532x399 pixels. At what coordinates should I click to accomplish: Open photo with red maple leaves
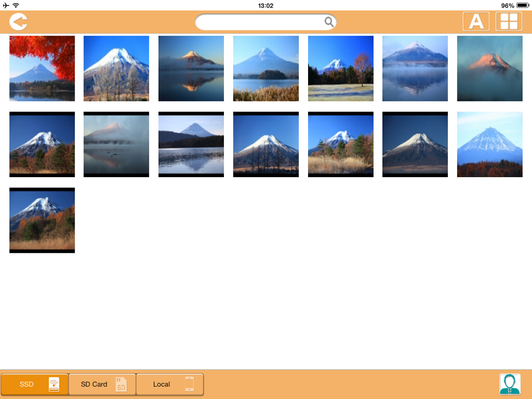pyautogui.click(x=42, y=69)
